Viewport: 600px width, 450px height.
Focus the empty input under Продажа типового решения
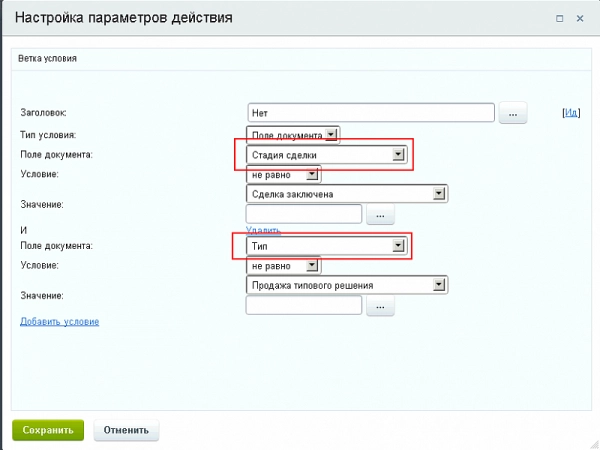[x=304, y=306]
